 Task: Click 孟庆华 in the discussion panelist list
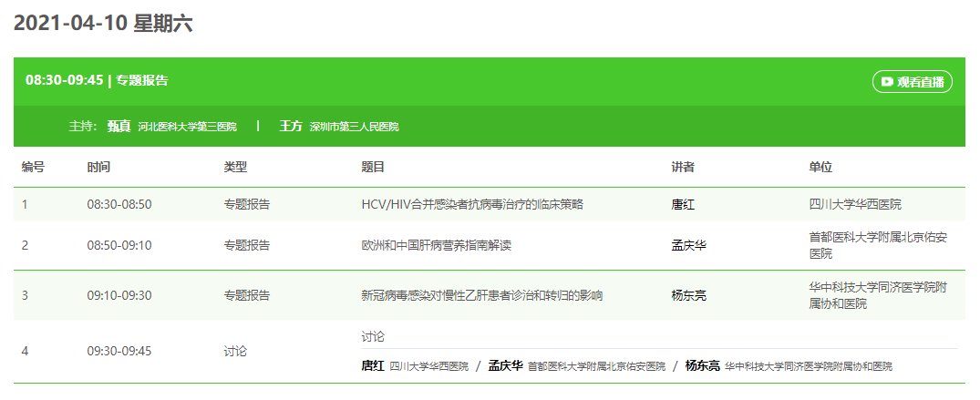pos(505,365)
